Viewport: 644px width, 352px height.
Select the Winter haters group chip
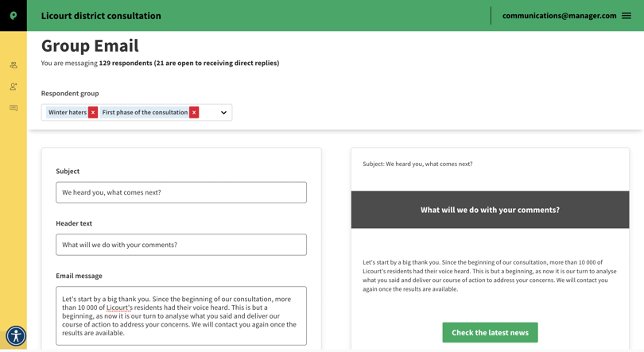68,112
